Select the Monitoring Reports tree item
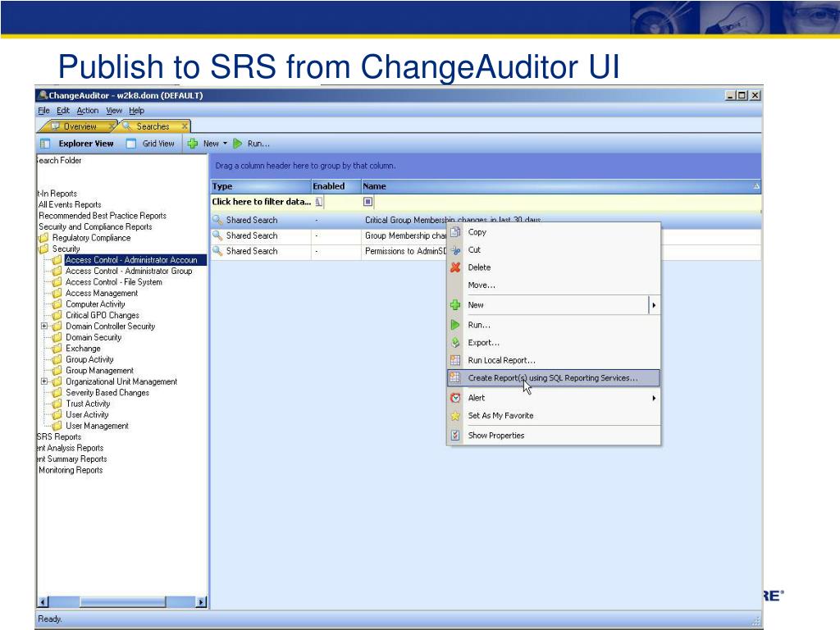The height and width of the screenshot is (630, 840). click(71, 470)
